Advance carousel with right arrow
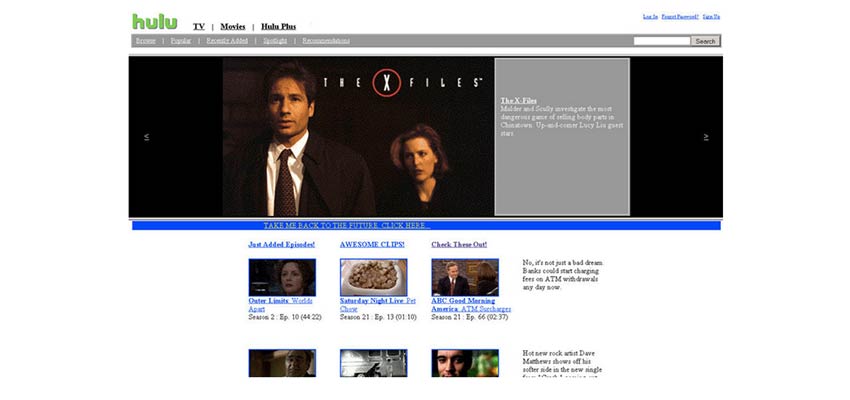Viewport: 850px width, 400px height. (706, 137)
